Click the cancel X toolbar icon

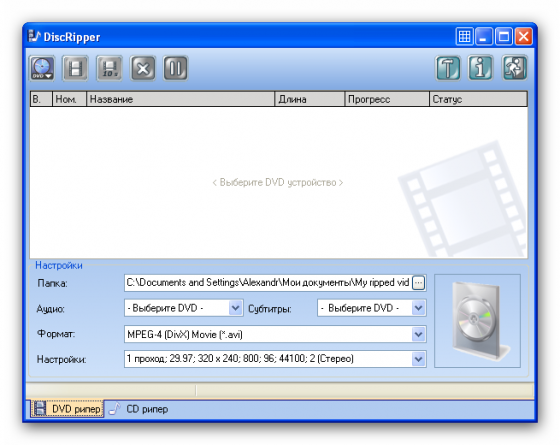(143, 68)
